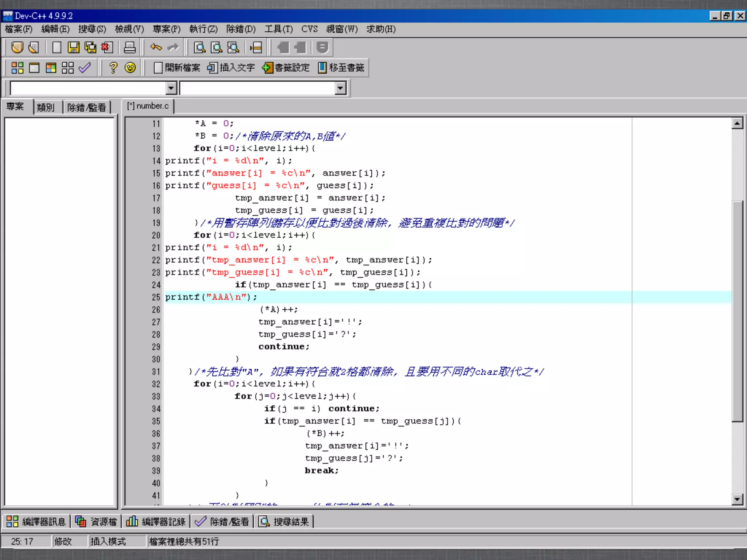The height and width of the screenshot is (560, 747).
Task: Click the Save All icon
Action: pos(90,47)
